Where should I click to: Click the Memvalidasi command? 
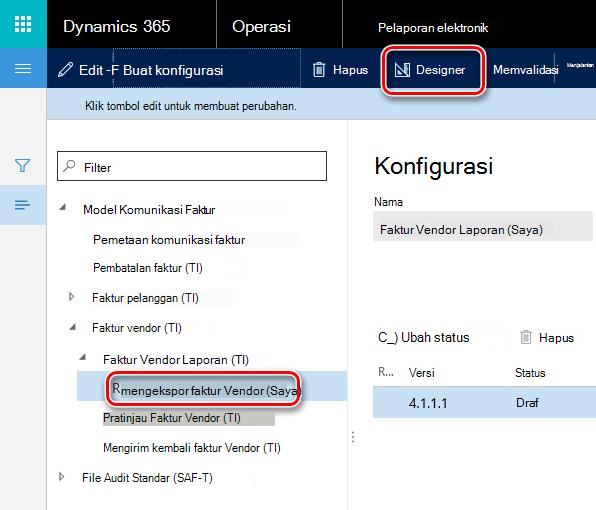526,70
